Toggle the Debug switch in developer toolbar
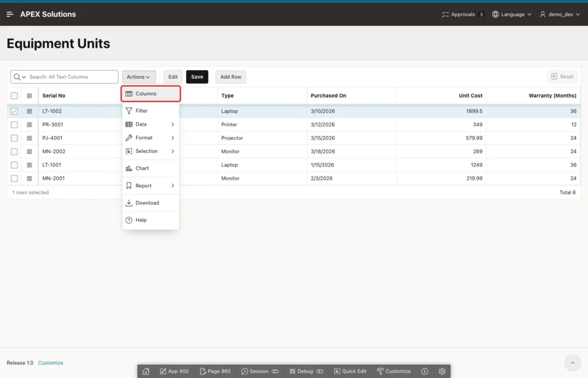Viewport: 588px width, 378px height. click(320, 371)
